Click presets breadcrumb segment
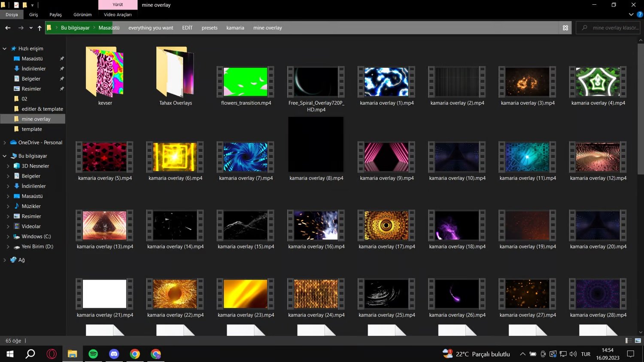Image resolution: width=644 pixels, height=362 pixels. [210, 28]
